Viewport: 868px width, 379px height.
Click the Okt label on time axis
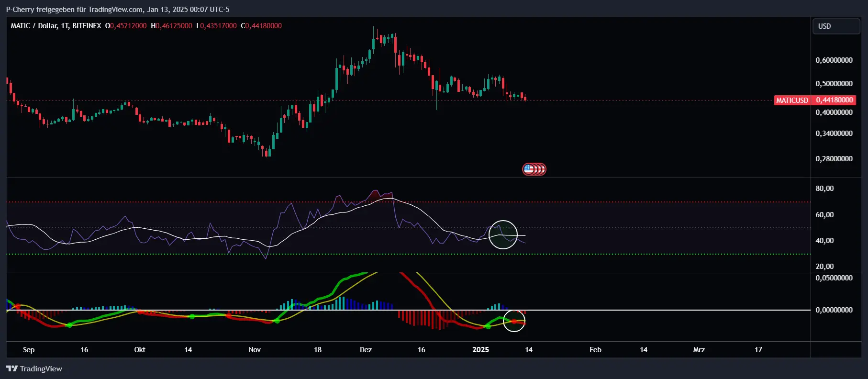point(140,350)
